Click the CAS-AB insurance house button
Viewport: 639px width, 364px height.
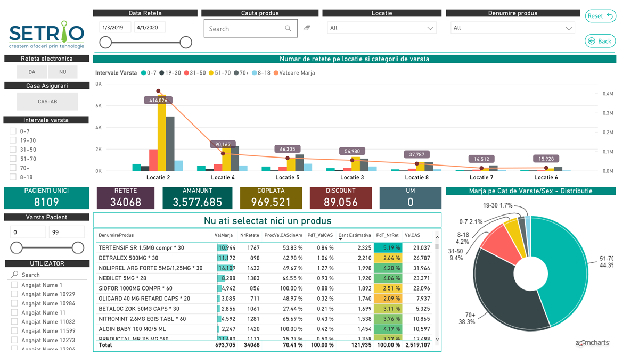tap(47, 101)
